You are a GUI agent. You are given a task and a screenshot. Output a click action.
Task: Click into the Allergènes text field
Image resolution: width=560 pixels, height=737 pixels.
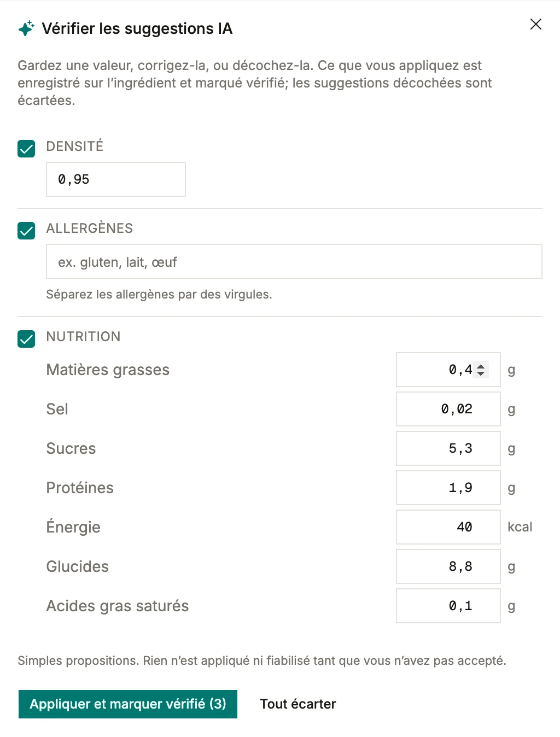(x=294, y=261)
